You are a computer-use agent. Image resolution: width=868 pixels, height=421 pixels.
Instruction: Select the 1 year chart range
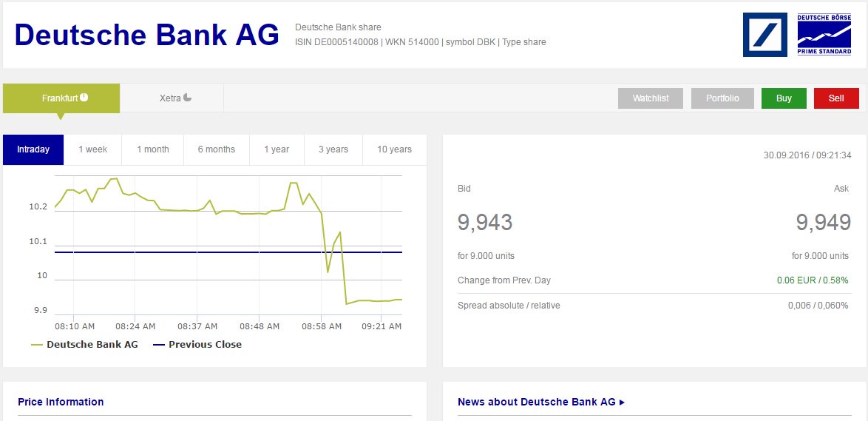point(277,149)
